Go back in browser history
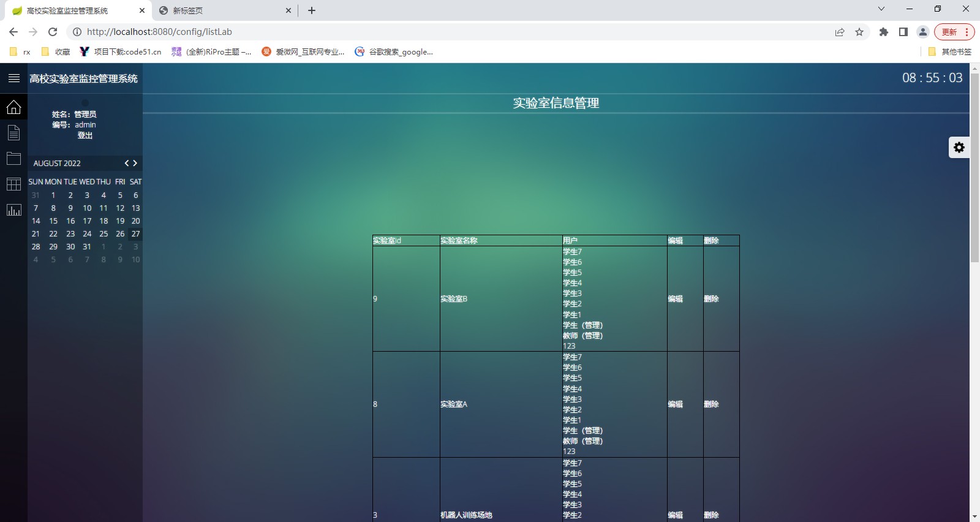Viewport: 980px width, 522px height. [x=13, y=32]
